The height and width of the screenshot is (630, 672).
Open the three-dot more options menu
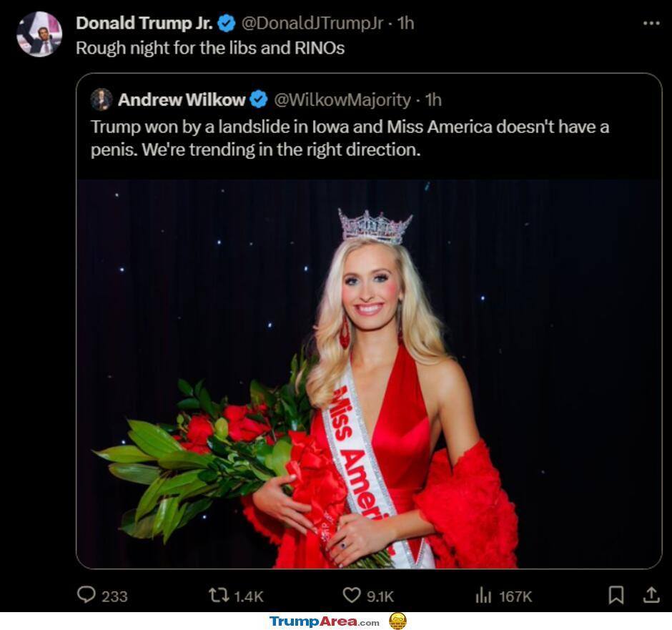pyautogui.click(x=651, y=23)
